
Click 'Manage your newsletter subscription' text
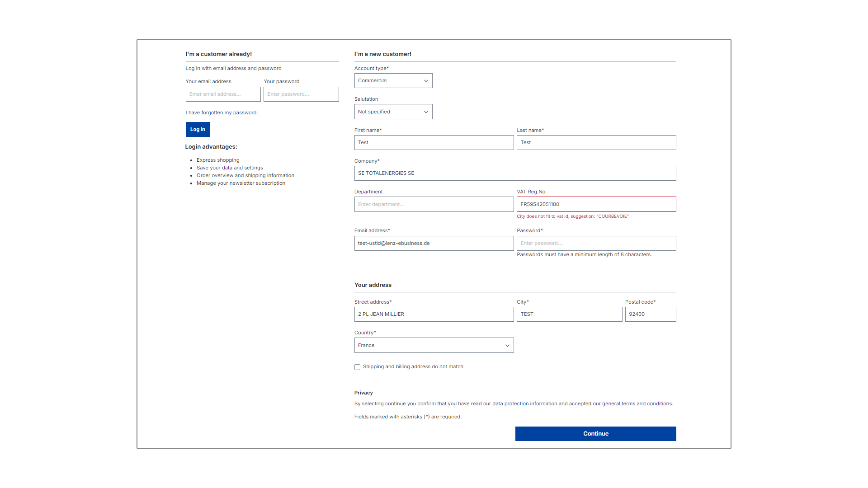coord(241,183)
